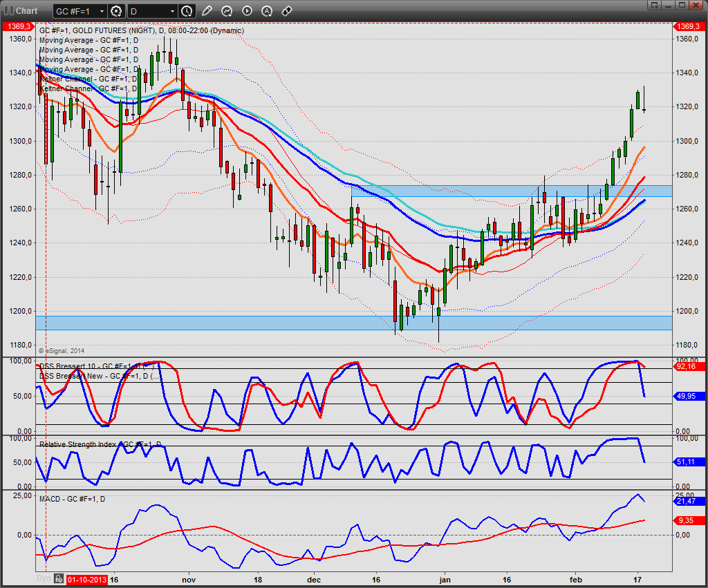
Task: Click the clock time-template icon
Action: point(186,11)
